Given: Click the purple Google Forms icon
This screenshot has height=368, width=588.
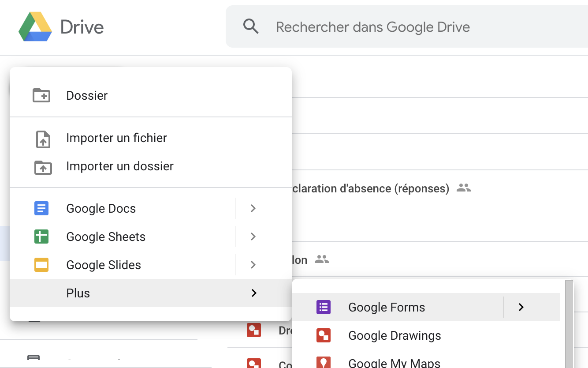Looking at the screenshot, I should point(324,307).
